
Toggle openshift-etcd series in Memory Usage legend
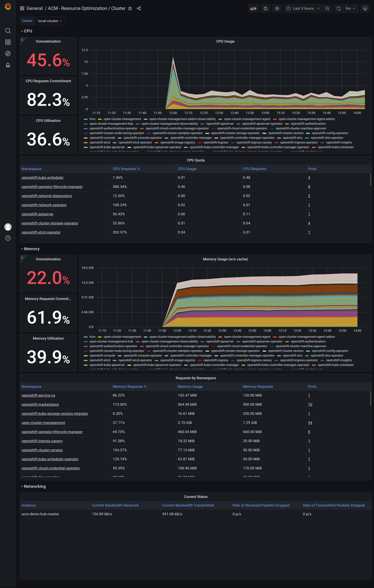(x=99, y=360)
